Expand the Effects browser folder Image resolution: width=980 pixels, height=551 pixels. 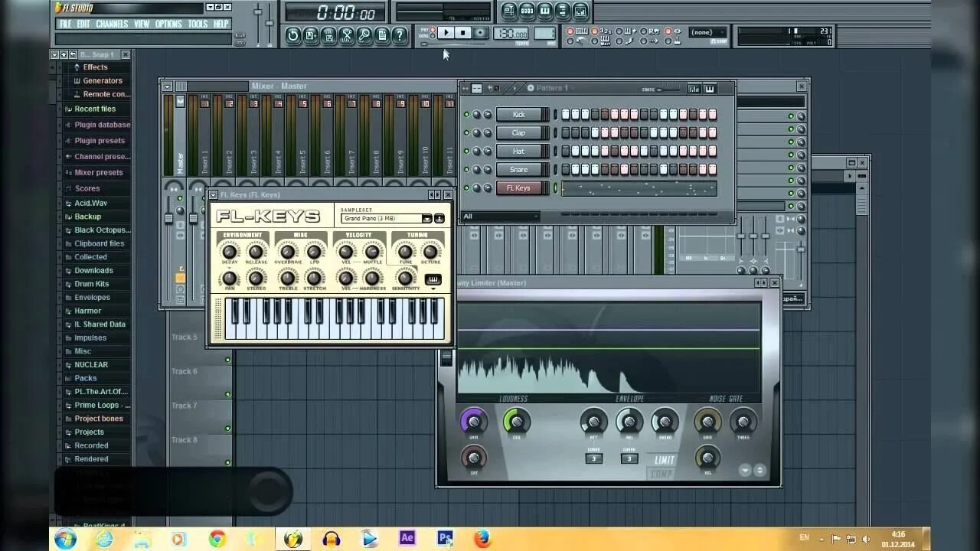(95, 67)
